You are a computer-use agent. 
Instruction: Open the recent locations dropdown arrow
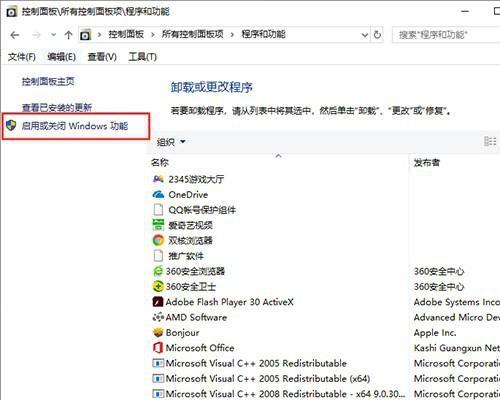tap(53, 35)
